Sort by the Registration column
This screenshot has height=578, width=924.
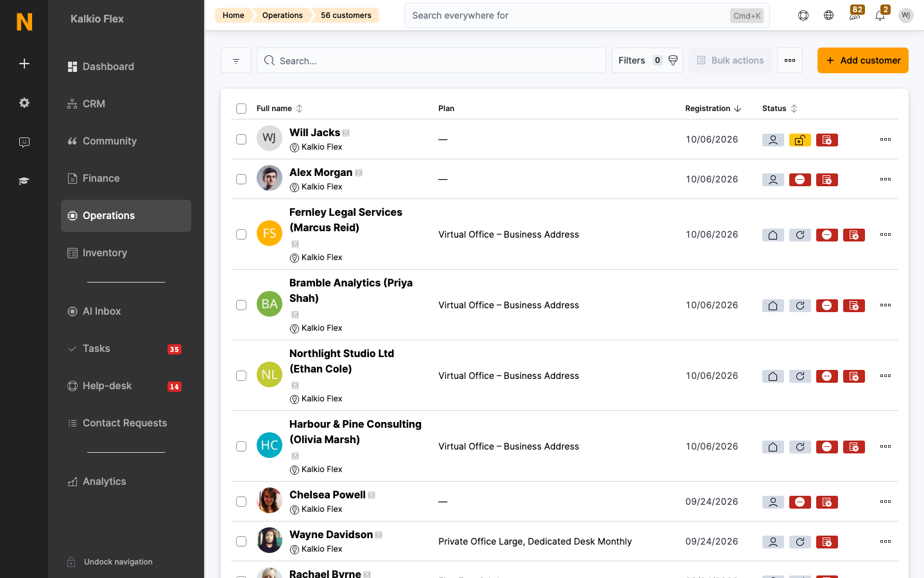(x=713, y=109)
